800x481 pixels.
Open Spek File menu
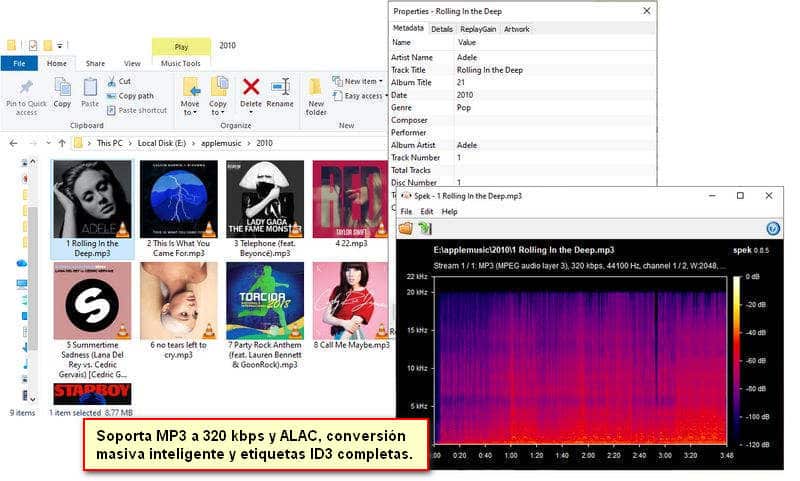pos(406,211)
